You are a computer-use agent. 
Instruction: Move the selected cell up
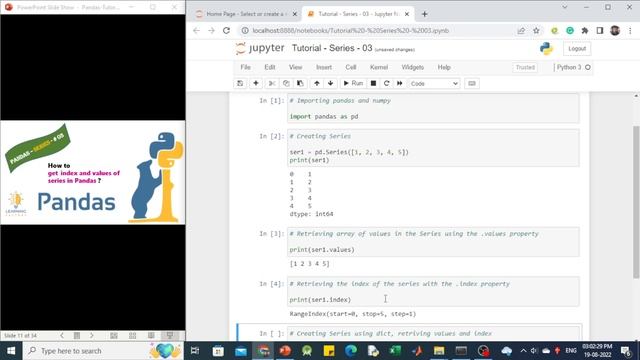(317, 83)
